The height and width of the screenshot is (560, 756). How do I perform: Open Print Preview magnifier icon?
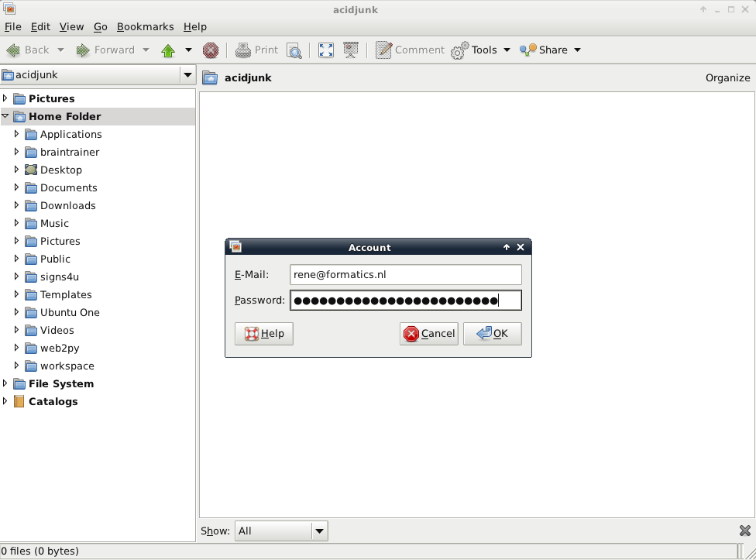[x=294, y=50]
